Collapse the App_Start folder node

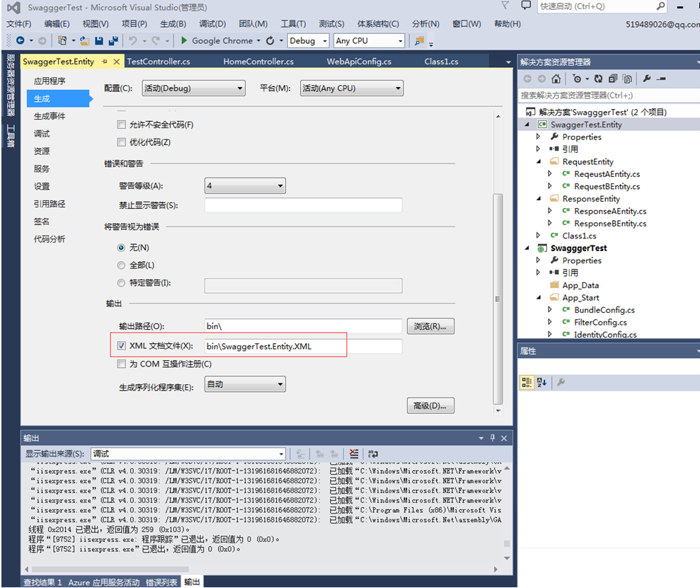[539, 298]
